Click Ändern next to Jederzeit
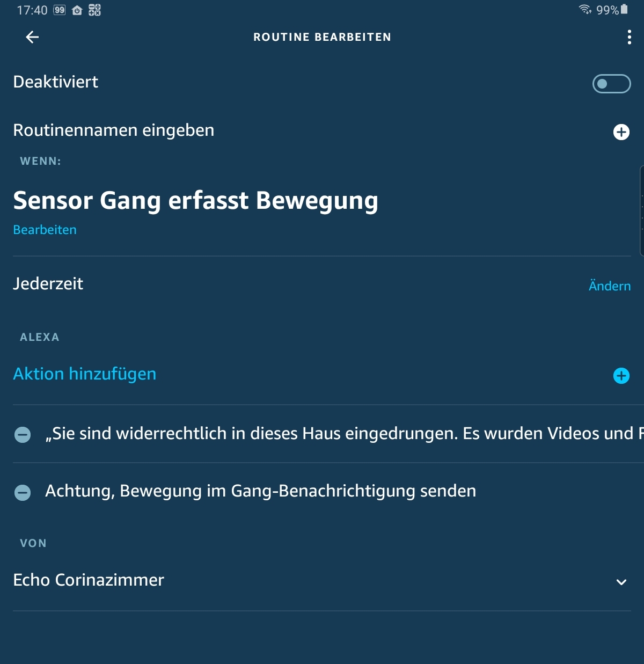Screen dimensions: 644x664 pyautogui.click(x=609, y=286)
